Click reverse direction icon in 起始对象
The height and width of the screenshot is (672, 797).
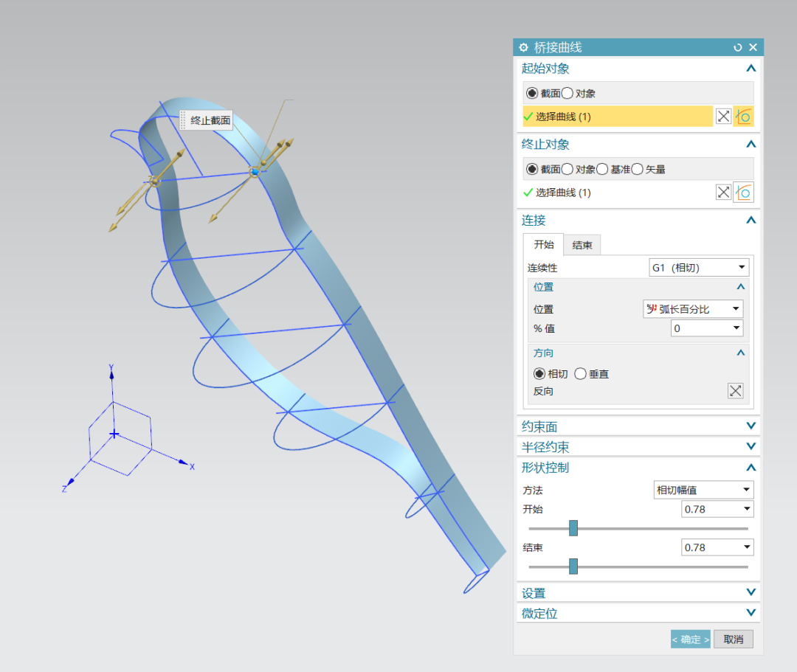(723, 117)
